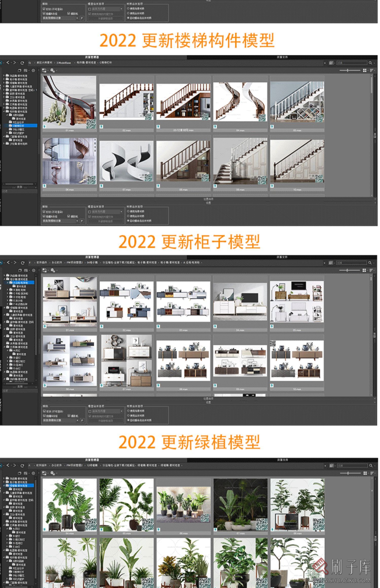Viewport: 380px width, 588px height.
Task: Enable 合并为代理 checkbox in staircase panel
Action: pyautogui.click(x=90, y=212)
